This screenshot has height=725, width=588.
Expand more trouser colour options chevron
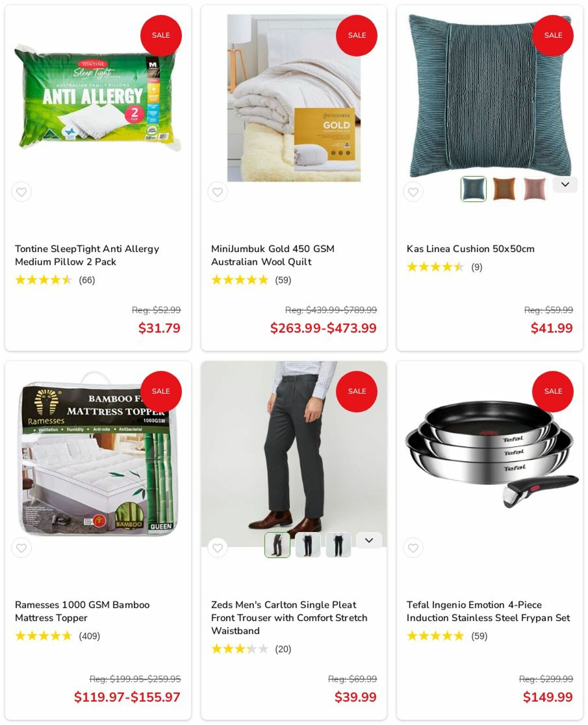coord(369,540)
